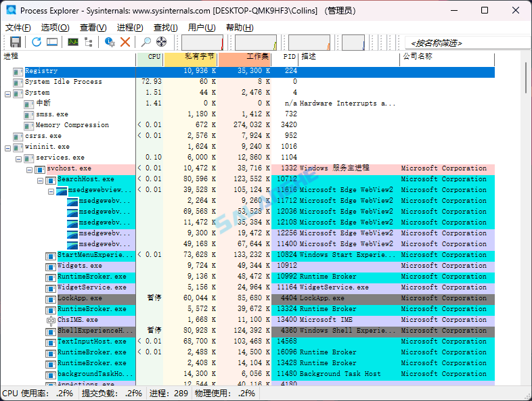Click the WidgetService.exe process icon
Screen dimensions: 532x401
click(51, 289)
